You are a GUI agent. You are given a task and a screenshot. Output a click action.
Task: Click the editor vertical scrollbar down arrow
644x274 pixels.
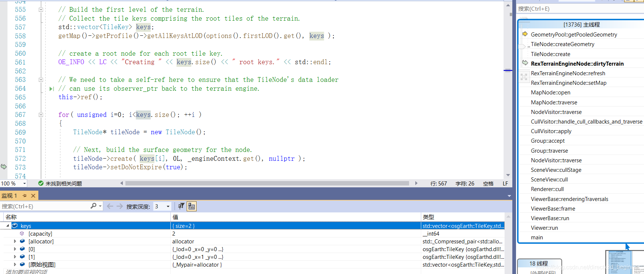coord(508,175)
